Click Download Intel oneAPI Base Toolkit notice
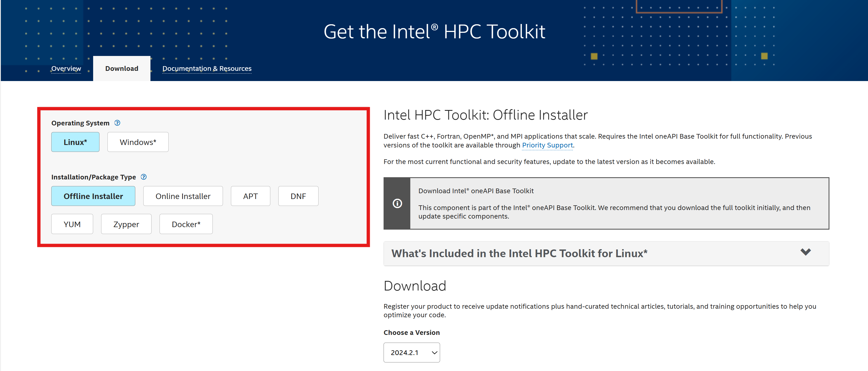Screen dimensions: 868x371 476,191
